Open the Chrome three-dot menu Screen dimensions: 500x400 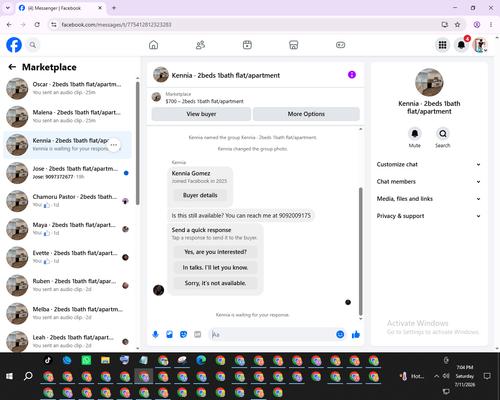[x=491, y=25]
